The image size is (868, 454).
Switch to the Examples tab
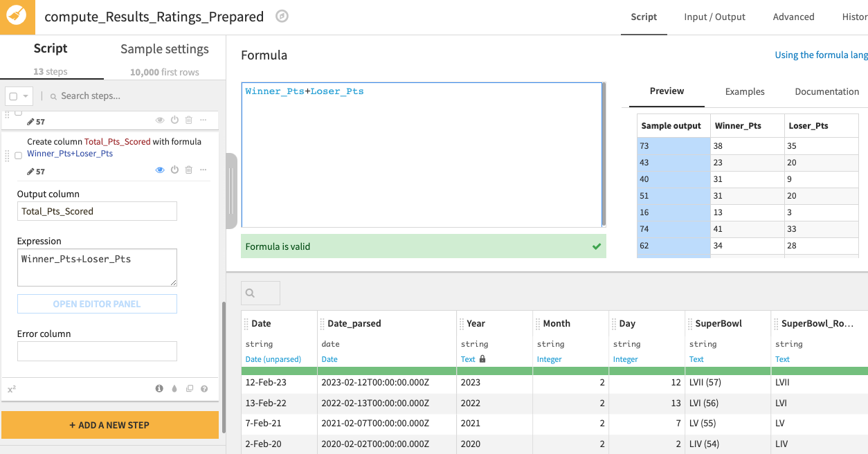click(x=745, y=91)
